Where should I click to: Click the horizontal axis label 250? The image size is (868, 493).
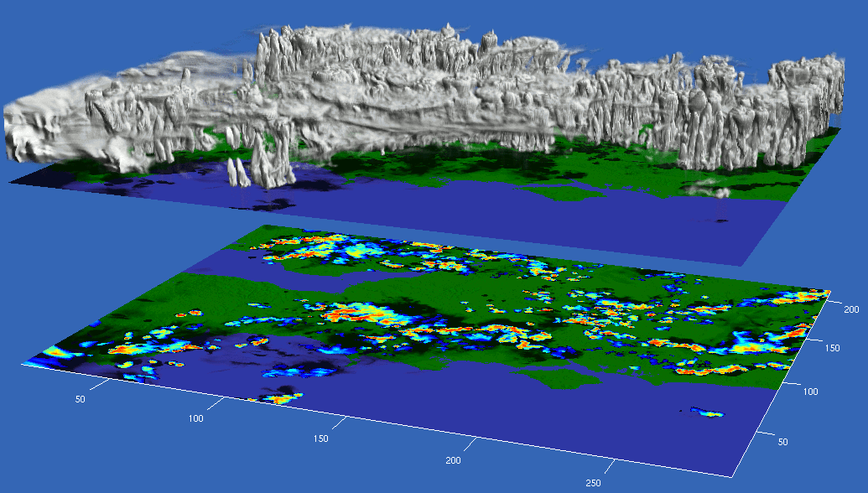click(x=593, y=483)
